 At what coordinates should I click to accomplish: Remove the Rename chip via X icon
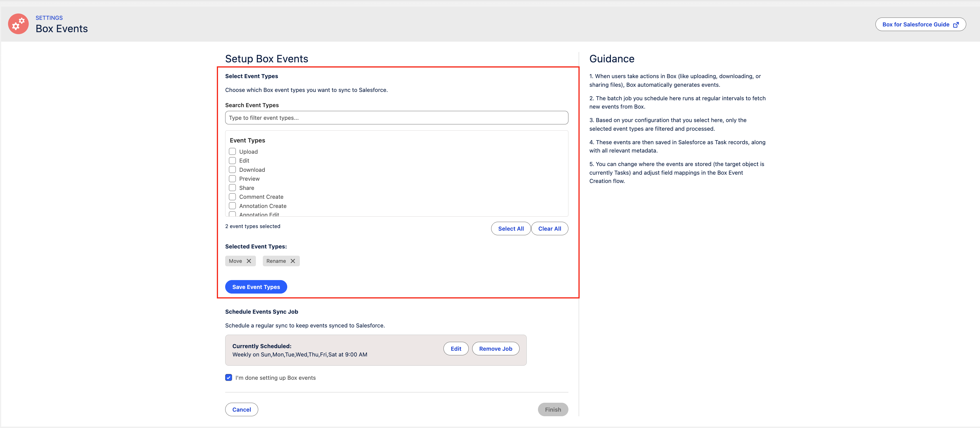coord(293,261)
